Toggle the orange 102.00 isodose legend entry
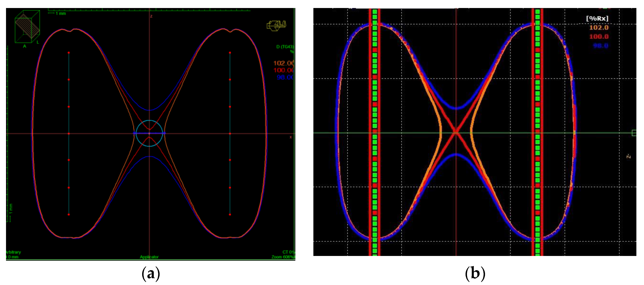Screen dimensions: 644x285 tap(284, 63)
